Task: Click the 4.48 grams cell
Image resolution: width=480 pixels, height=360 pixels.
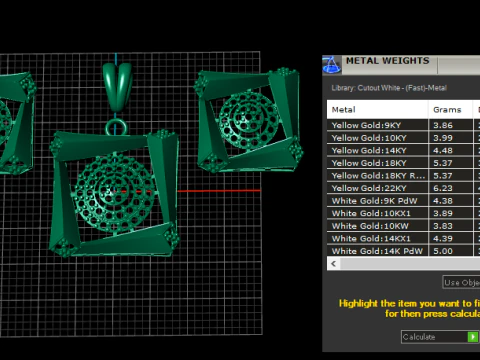Action: [450, 151]
